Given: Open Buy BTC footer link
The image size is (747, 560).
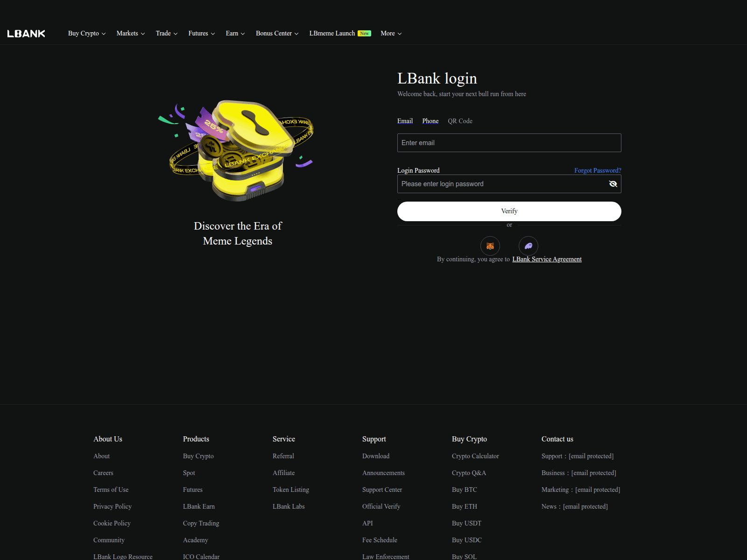Looking at the screenshot, I should 465,490.
